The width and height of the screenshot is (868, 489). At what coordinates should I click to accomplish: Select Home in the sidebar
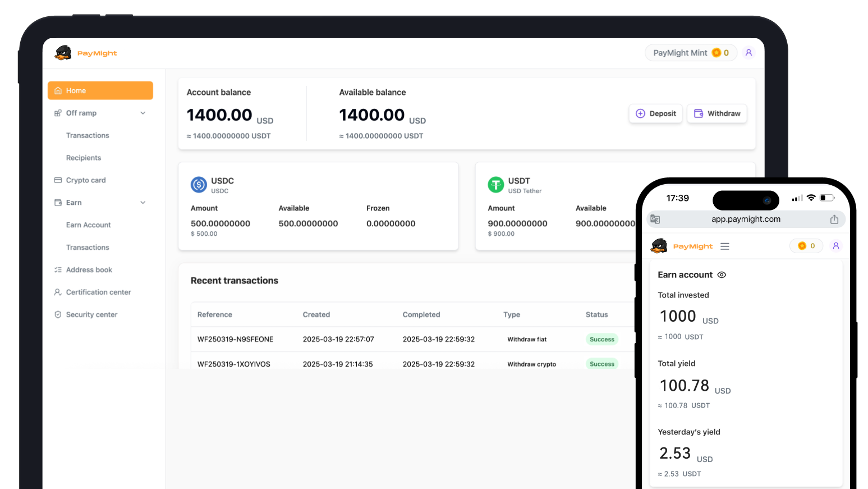100,90
